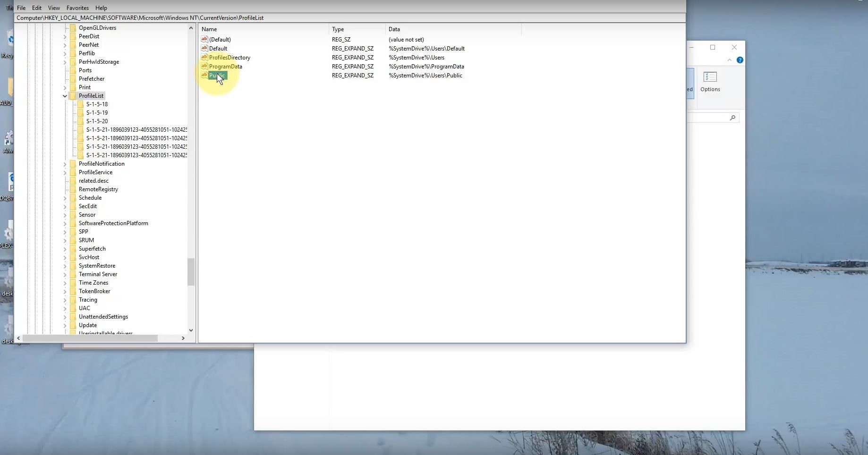This screenshot has width=868, height=455.
Task: Click the S-1-5-18 folder icon
Action: pos(80,104)
